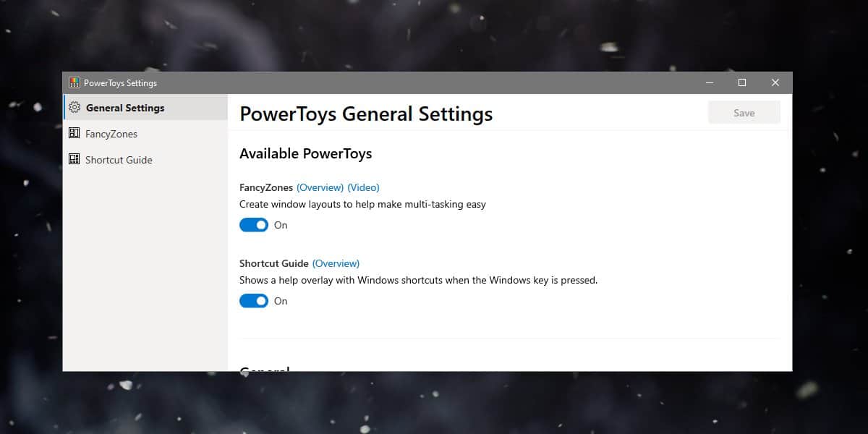Open the Shortcut Guide settings page
The image size is (868, 434).
tap(118, 159)
